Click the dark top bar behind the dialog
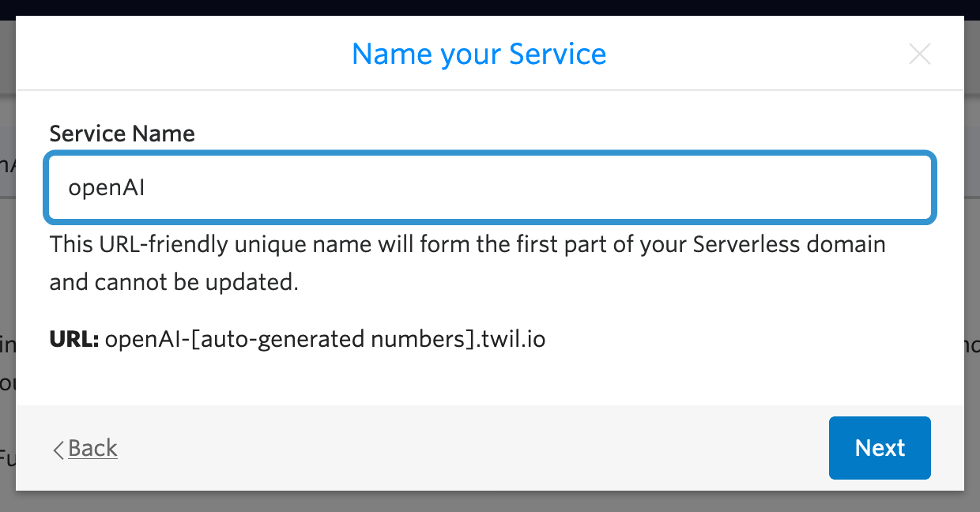 (x=490, y=8)
